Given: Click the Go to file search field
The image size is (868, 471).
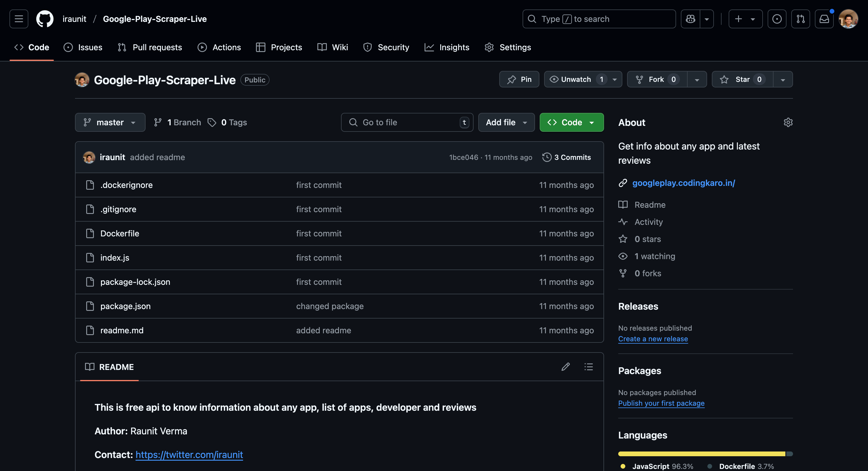Looking at the screenshot, I should [x=407, y=122].
